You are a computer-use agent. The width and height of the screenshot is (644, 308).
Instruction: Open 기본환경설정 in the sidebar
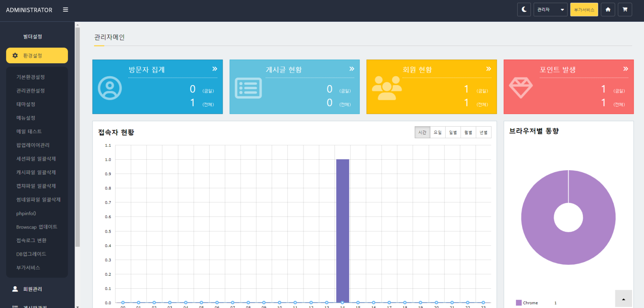click(31, 77)
